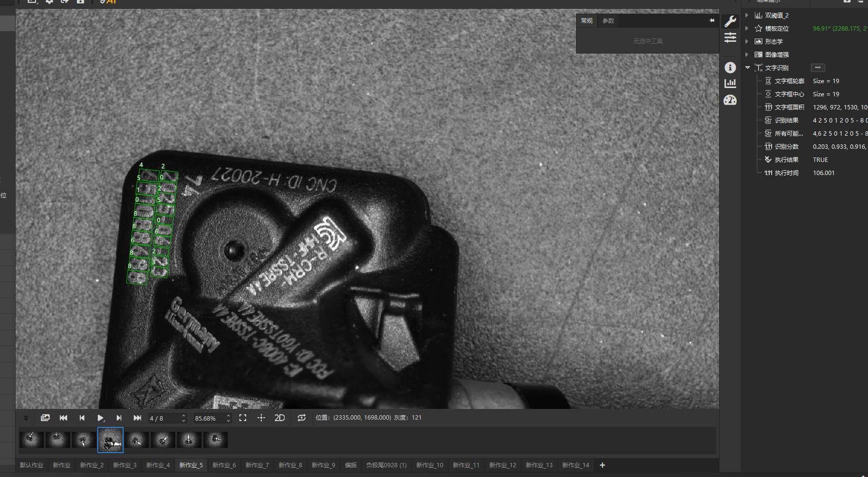Expand the 图像增强 tree node
This screenshot has height=477, width=868.
pyautogui.click(x=747, y=54)
